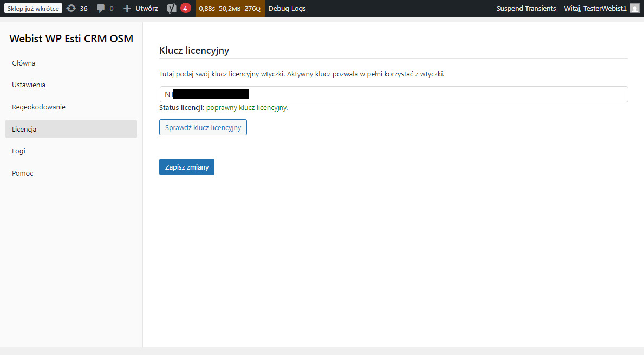This screenshot has width=644, height=355.
Task: Click the user avatar icon
Action: (x=634, y=9)
